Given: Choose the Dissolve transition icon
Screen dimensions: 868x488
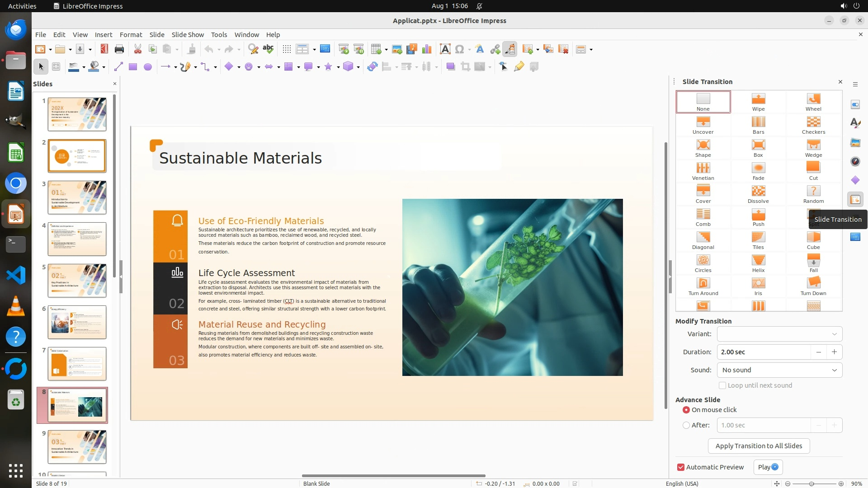Looking at the screenshot, I should coord(758,194).
